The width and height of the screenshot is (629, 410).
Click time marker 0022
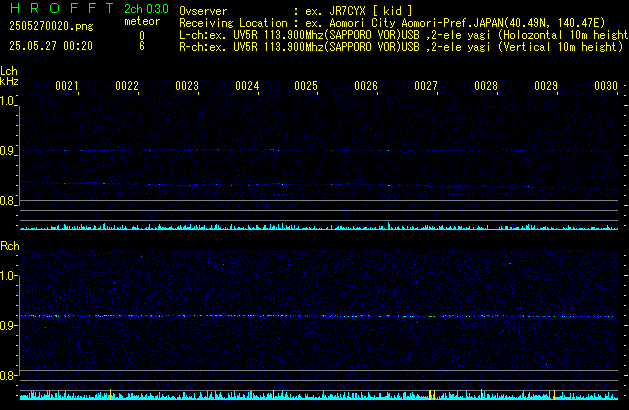(x=127, y=86)
